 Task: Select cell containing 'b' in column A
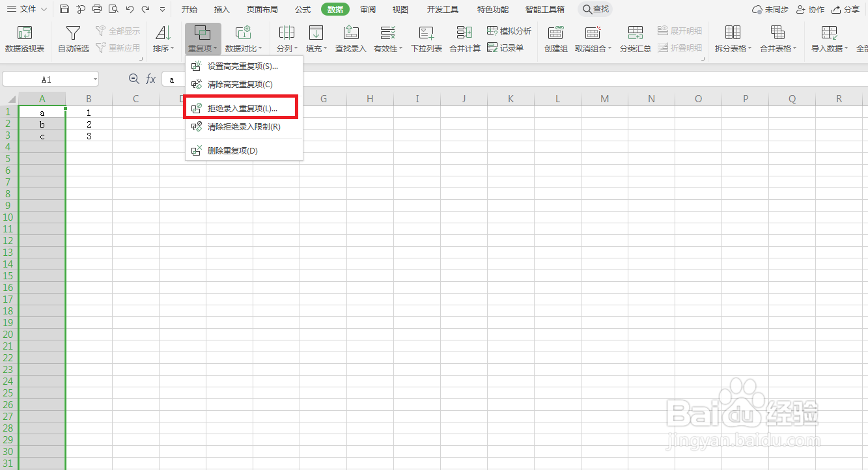(x=42, y=124)
